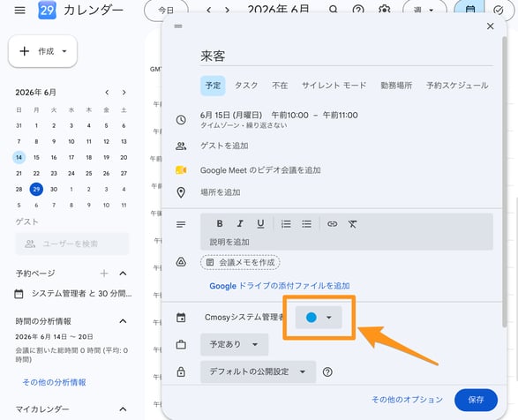Click the 今日 today button

pyautogui.click(x=166, y=11)
